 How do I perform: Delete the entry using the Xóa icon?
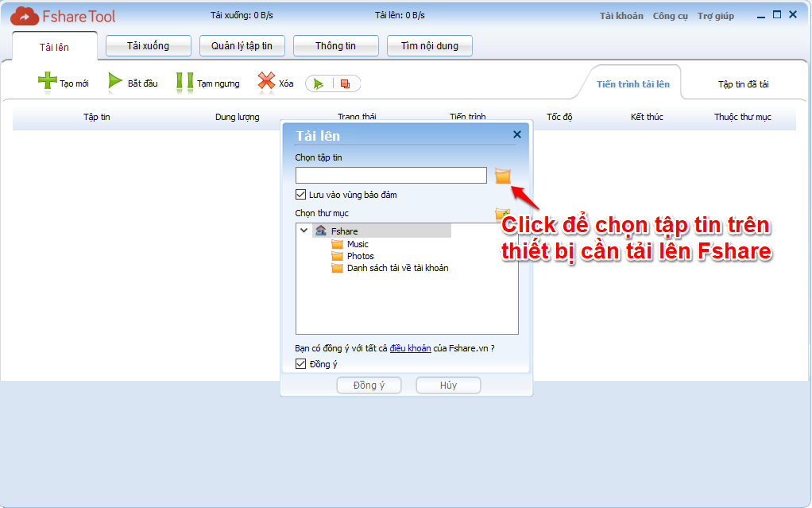click(x=266, y=82)
